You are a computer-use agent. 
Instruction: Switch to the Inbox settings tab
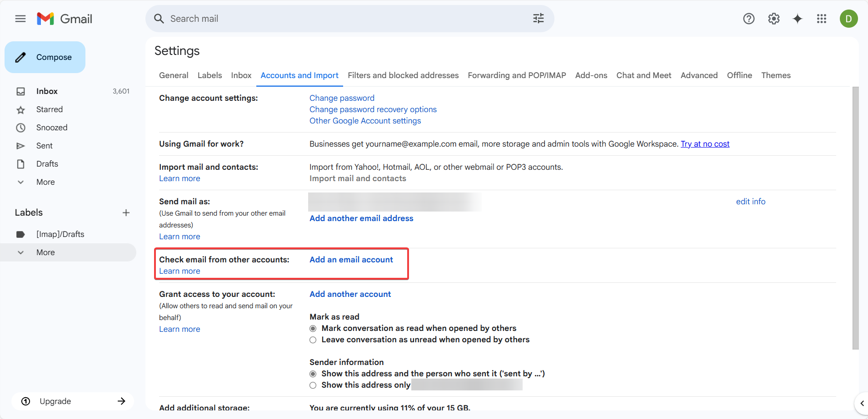[241, 75]
